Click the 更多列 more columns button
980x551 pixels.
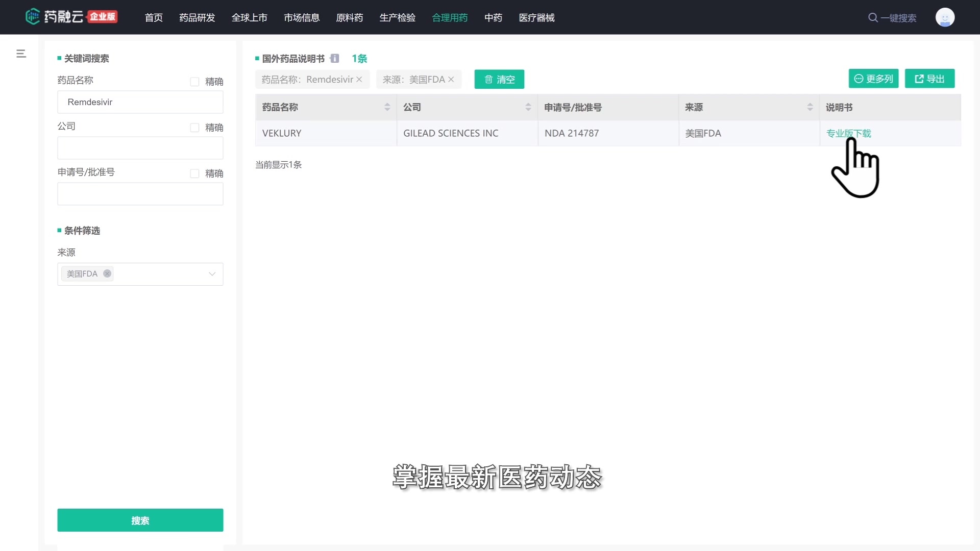pyautogui.click(x=873, y=79)
